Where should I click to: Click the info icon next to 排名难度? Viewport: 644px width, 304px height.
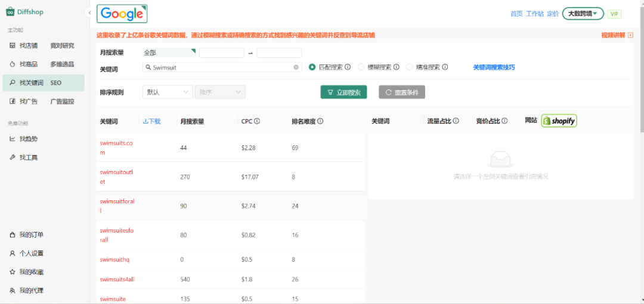tap(320, 121)
